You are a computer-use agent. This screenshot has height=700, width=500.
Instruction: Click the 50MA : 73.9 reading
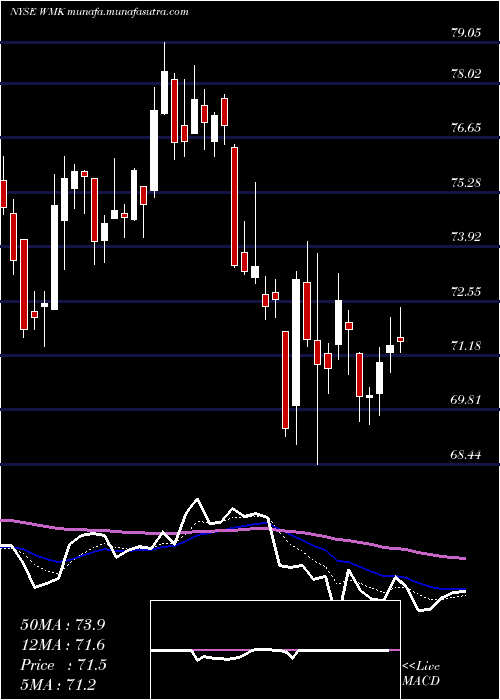tap(63, 625)
